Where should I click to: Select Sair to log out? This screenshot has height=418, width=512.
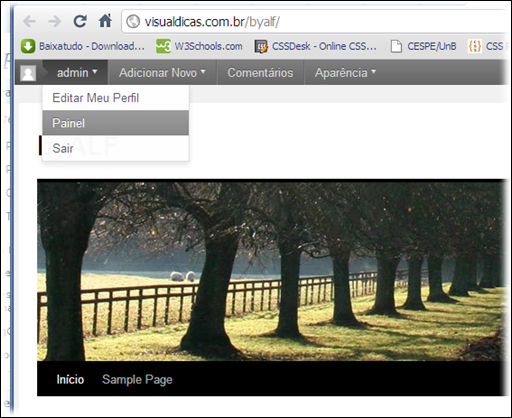tap(115, 148)
